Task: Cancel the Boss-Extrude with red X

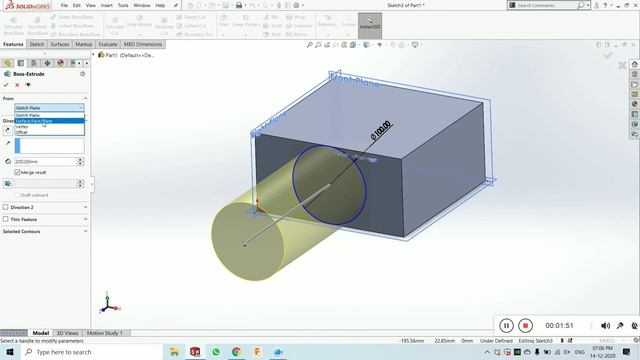Action: 17,85
